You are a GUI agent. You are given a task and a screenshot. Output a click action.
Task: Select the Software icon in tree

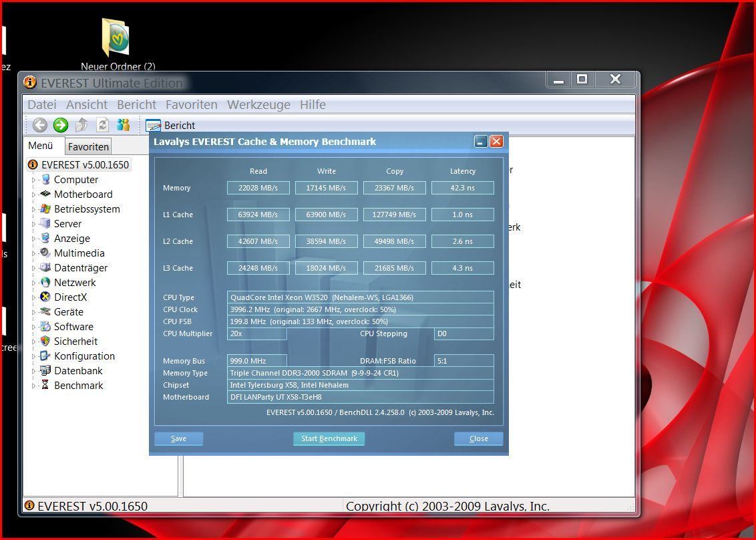coord(45,327)
